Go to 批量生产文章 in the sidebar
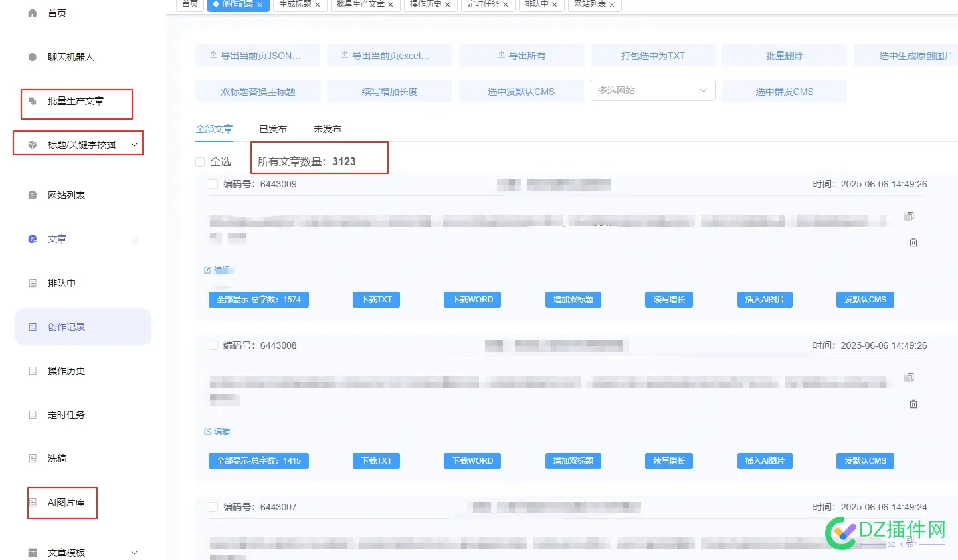This screenshot has width=958, height=560. pyautogui.click(x=76, y=101)
